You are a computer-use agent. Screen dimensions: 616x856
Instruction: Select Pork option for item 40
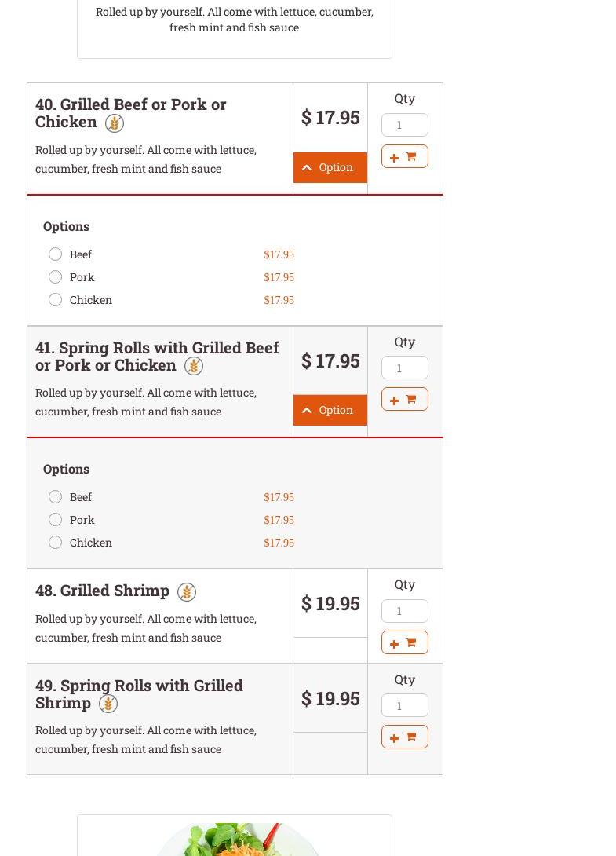[55, 276]
